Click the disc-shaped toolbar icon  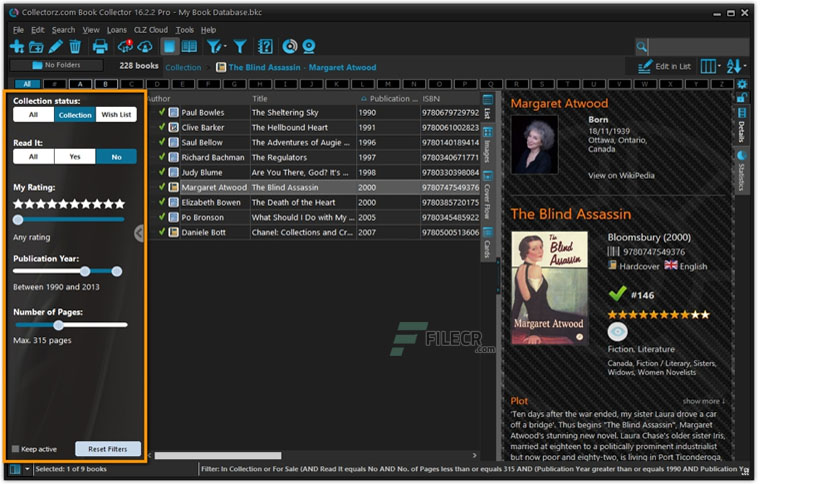[290, 47]
